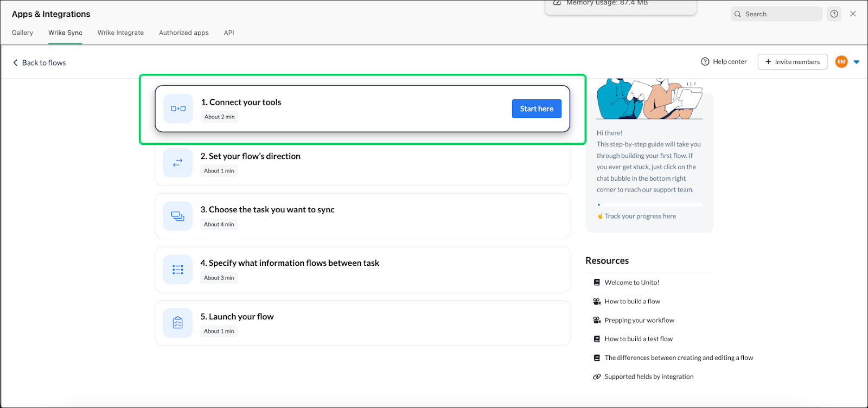
Task: Switch to the Gallery tab
Action: pyautogui.click(x=22, y=33)
